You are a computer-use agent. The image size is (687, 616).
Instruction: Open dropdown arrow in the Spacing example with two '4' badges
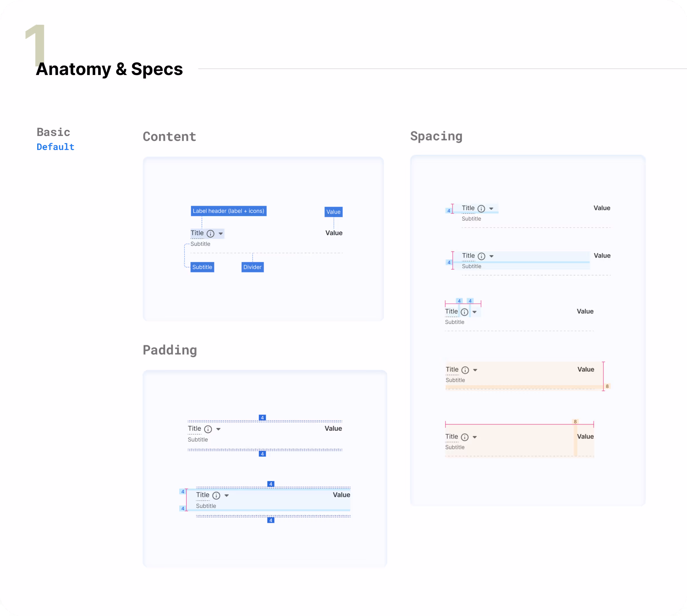click(x=475, y=312)
